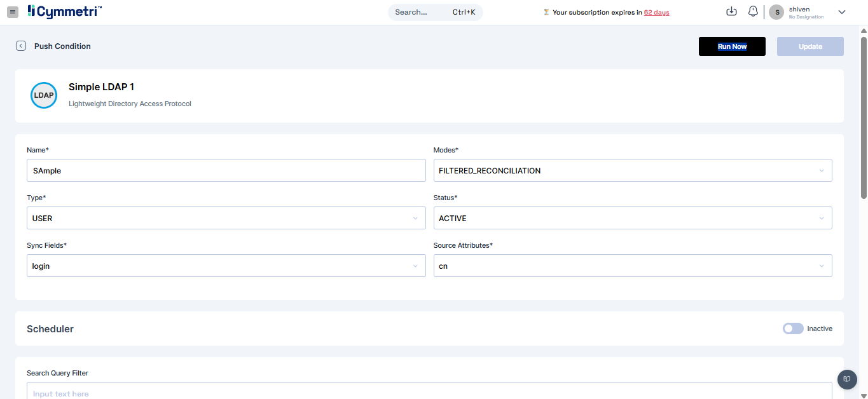Open the Type dropdown showing USER
This screenshot has height=399, width=868.
(x=226, y=218)
